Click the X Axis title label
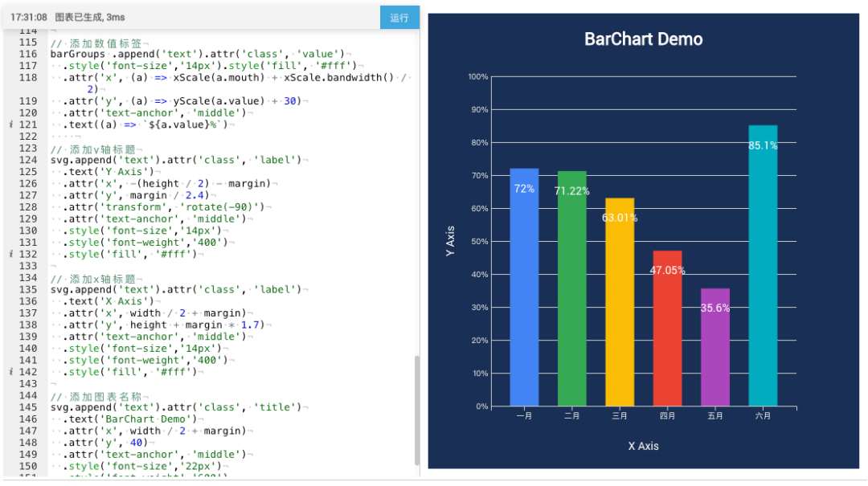Viewport: 868px width, 486px height. coord(643,447)
